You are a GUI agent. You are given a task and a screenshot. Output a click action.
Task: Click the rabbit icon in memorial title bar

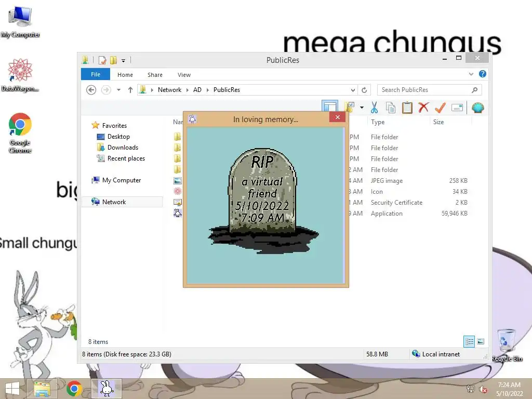pos(192,119)
